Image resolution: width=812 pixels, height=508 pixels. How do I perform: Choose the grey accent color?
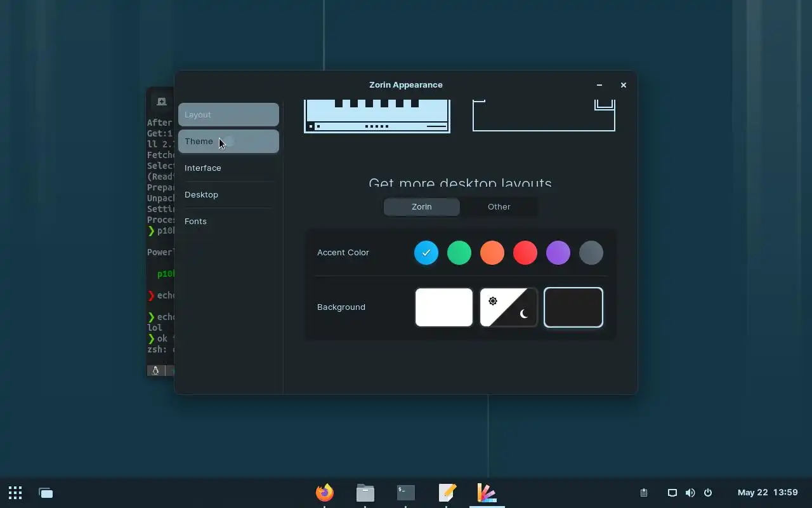(591, 253)
